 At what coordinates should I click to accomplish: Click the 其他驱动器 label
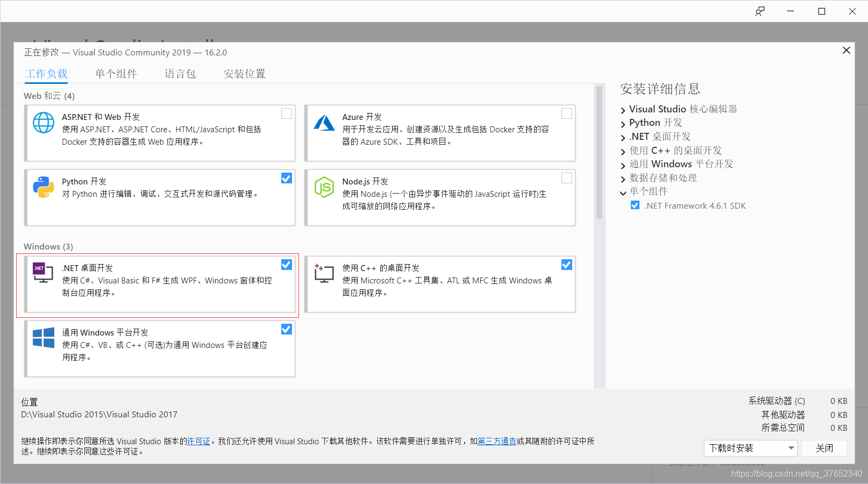click(783, 415)
